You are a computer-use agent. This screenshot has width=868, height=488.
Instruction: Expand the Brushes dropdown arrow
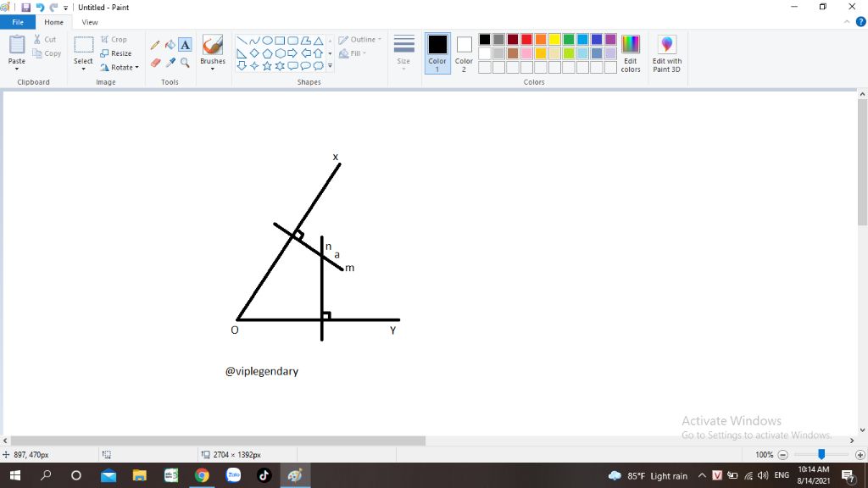click(x=213, y=69)
